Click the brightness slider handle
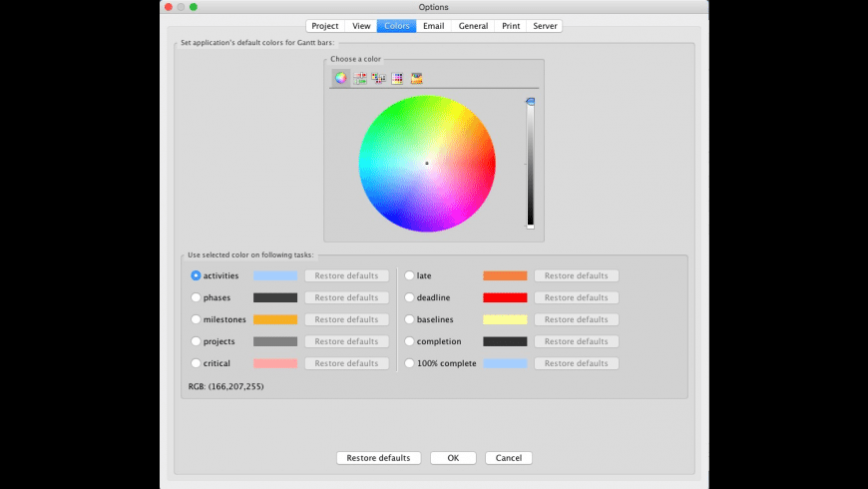 pos(531,102)
